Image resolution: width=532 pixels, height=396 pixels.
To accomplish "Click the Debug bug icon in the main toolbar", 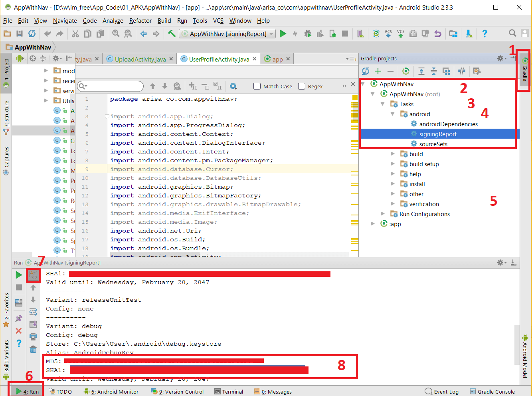I will pos(308,34).
